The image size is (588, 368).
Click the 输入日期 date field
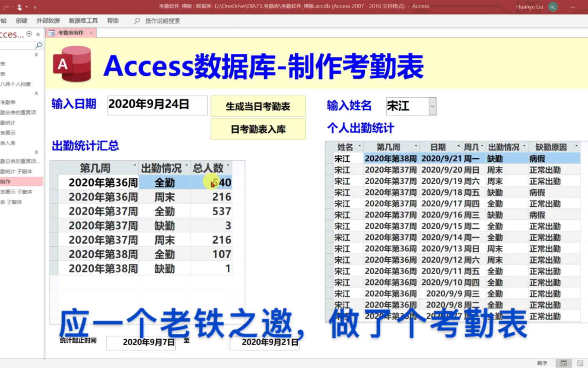click(x=157, y=105)
